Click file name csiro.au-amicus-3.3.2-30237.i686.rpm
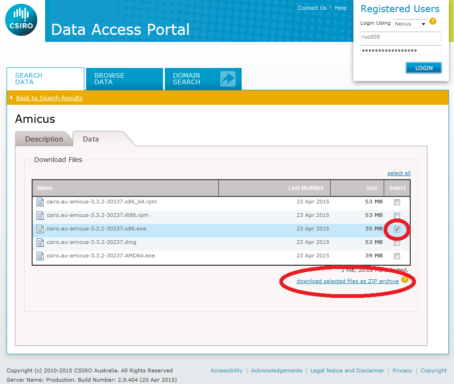 [97, 215]
